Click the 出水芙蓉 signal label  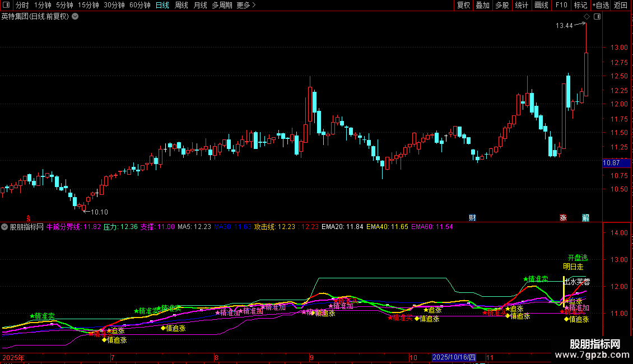click(x=577, y=282)
